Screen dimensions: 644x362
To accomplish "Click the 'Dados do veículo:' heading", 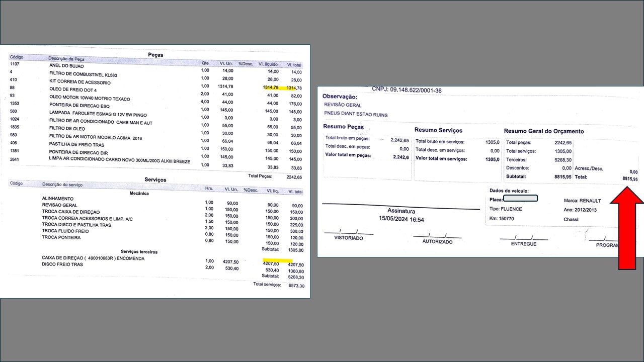I will tap(509, 191).
